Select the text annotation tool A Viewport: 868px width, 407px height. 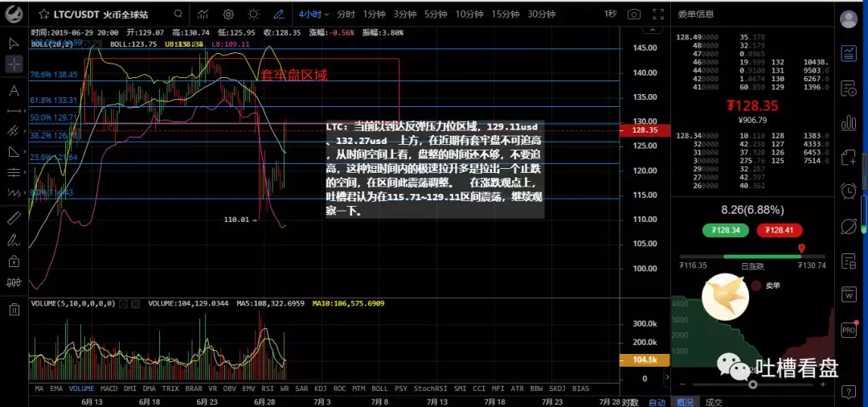click(14, 90)
